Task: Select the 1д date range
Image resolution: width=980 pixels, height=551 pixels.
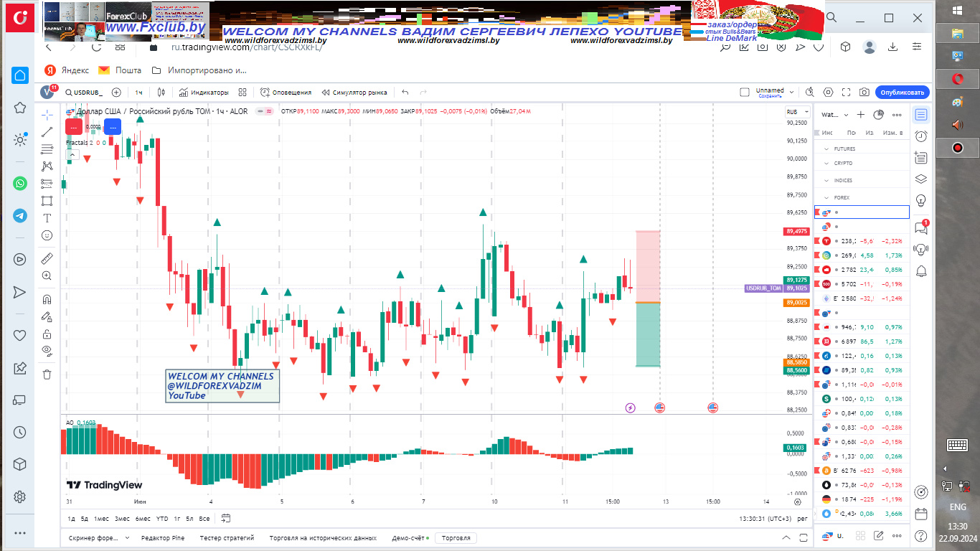Action: click(x=72, y=518)
